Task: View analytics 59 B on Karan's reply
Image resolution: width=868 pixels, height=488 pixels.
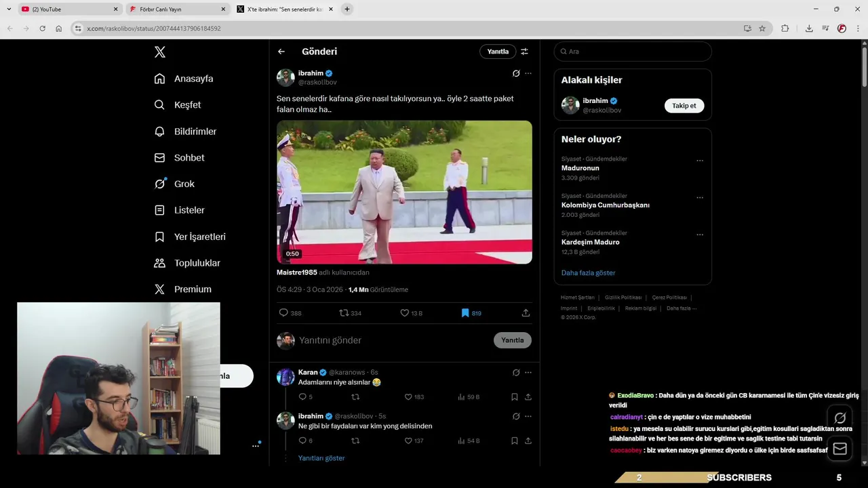Action: 469,397
